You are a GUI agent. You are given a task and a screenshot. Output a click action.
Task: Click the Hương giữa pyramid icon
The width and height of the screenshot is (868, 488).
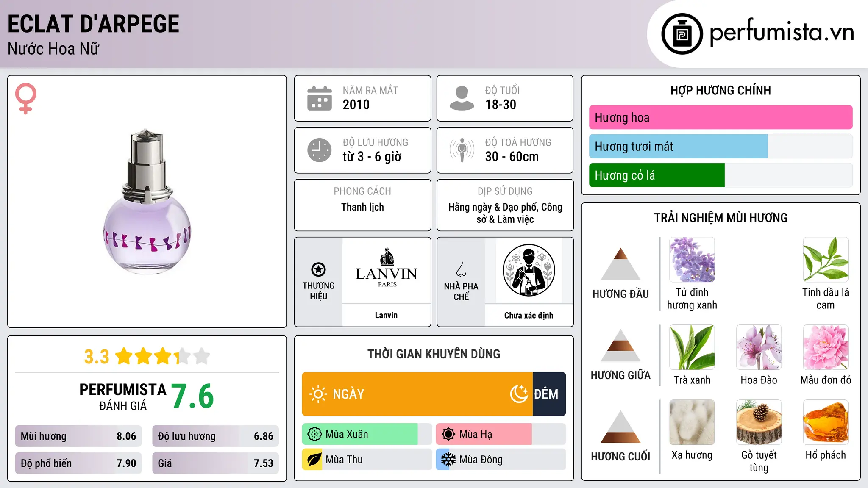tap(620, 345)
